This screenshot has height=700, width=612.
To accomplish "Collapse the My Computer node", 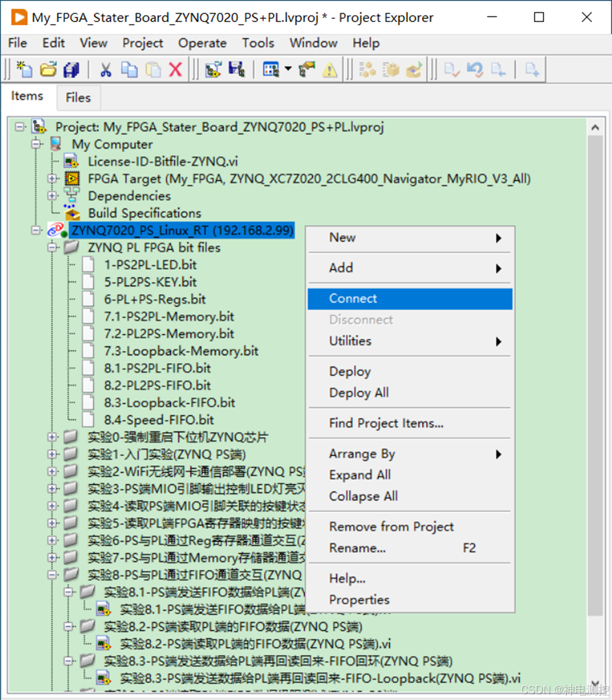I will [x=36, y=144].
